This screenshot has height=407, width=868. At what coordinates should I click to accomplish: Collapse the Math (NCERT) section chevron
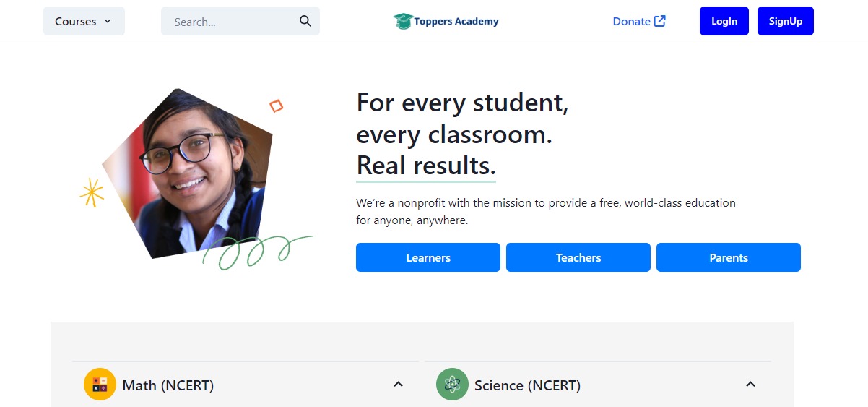click(398, 385)
